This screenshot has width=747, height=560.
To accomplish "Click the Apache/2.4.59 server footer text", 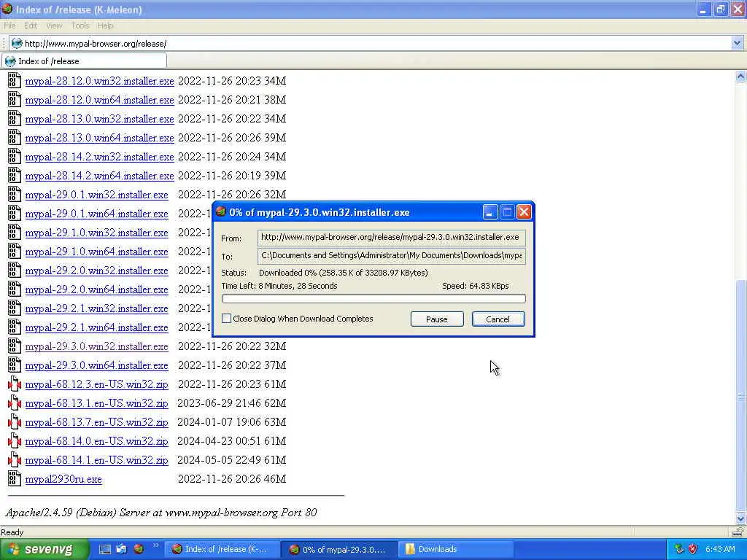I will coord(161,513).
